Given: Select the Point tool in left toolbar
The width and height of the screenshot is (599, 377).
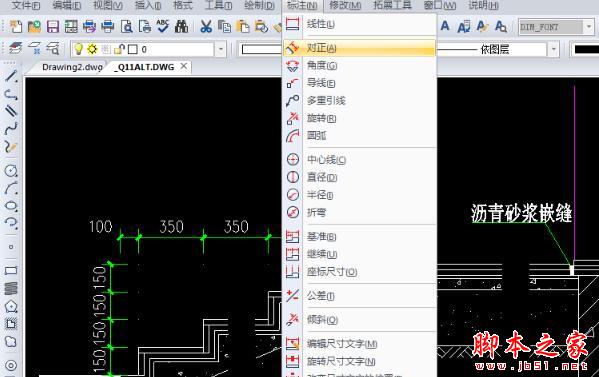Looking at the screenshot, I should (x=11, y=247).
